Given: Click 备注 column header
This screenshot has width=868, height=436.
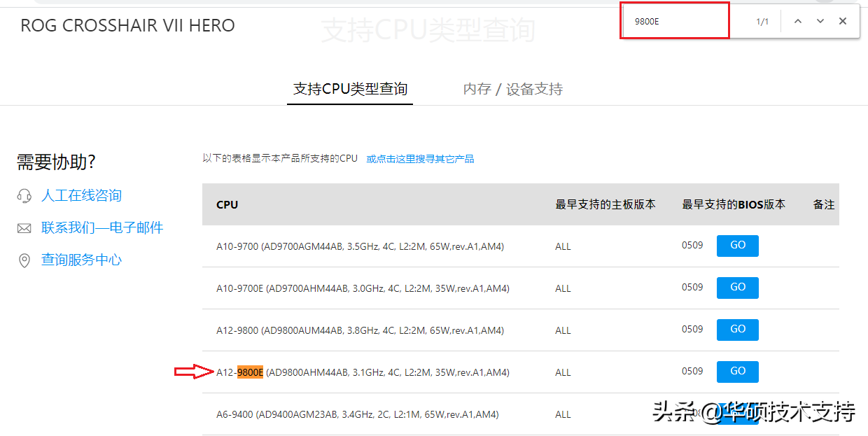Looking at the screenshot, I should tap(824, 204).
